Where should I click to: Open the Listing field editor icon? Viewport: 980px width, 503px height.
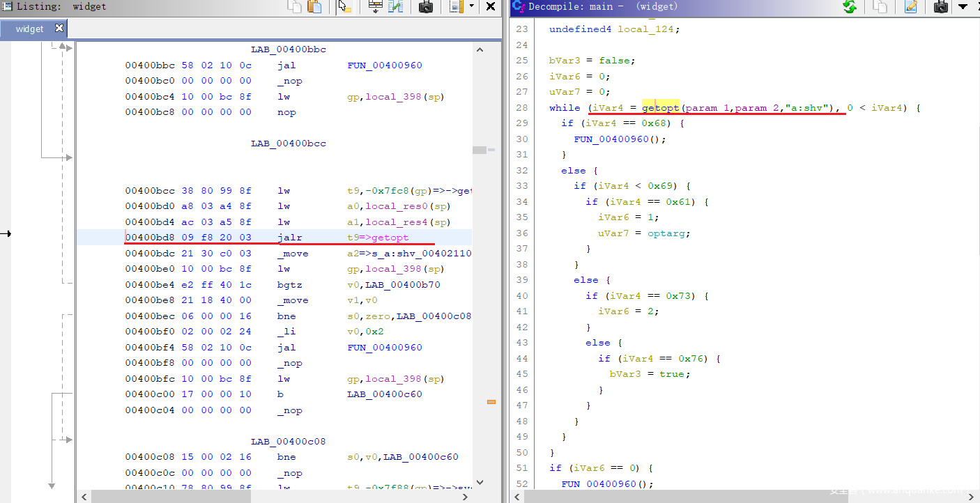376,7
